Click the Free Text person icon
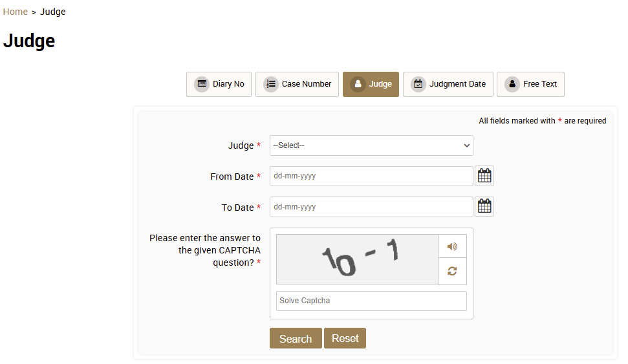628x364 pixels. [x=512, y=84]
